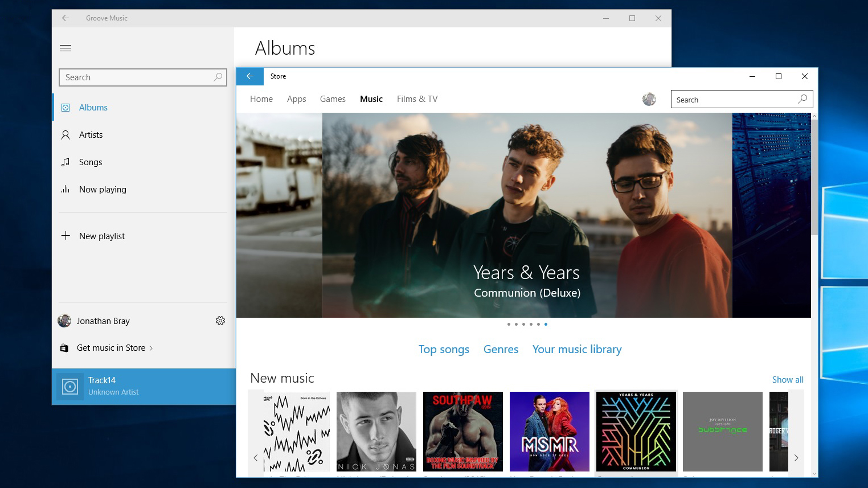Select the Artists icon in the sidebar
The image size is (868, 488).
(64, 134)
